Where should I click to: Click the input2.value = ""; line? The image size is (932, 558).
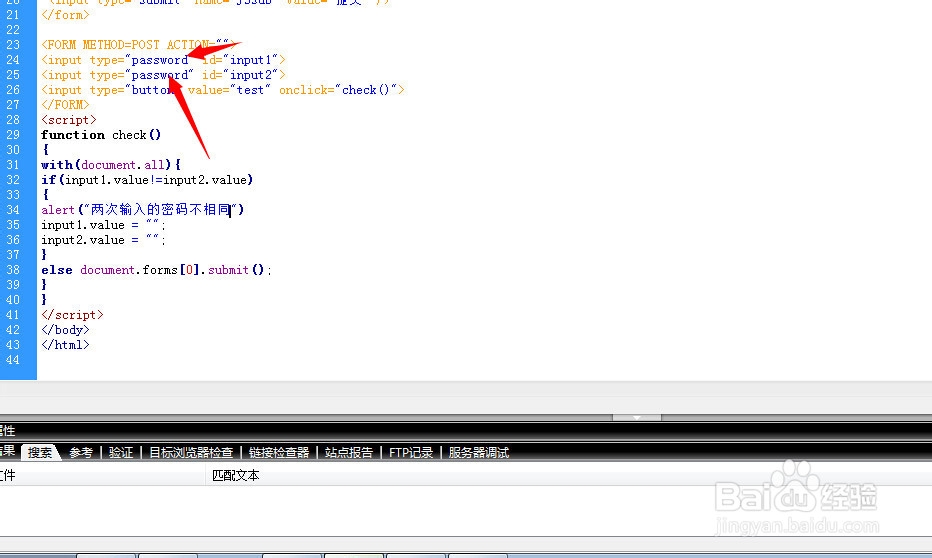pyautogui.click(x=103, y=239)
